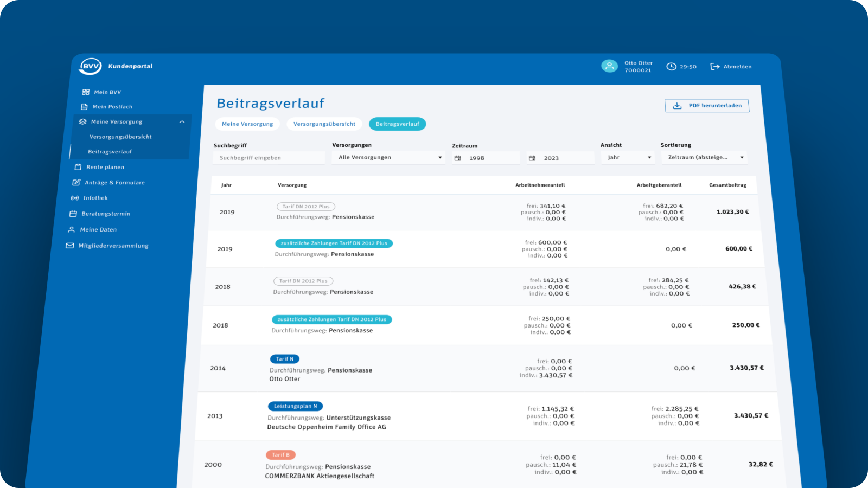Click Abmelden to log out
The width and height of the screenshot is (868, 488).
pyautogui.click(x=737, y=67)
